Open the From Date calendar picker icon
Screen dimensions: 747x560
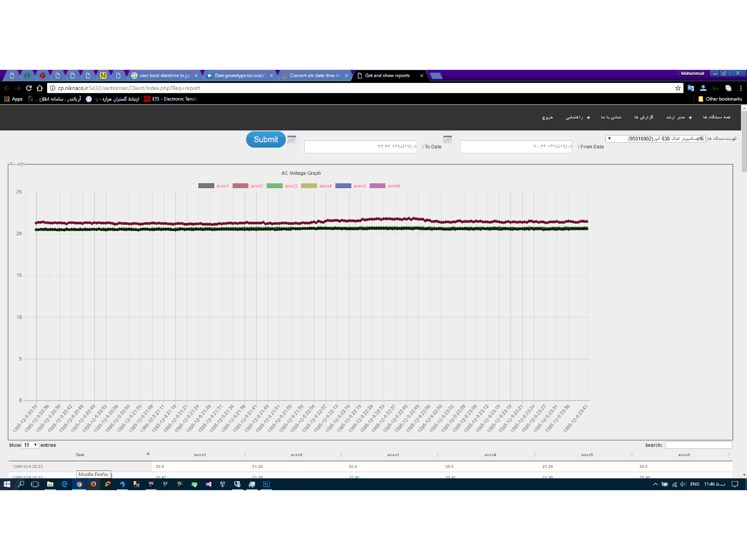[447, 139]
